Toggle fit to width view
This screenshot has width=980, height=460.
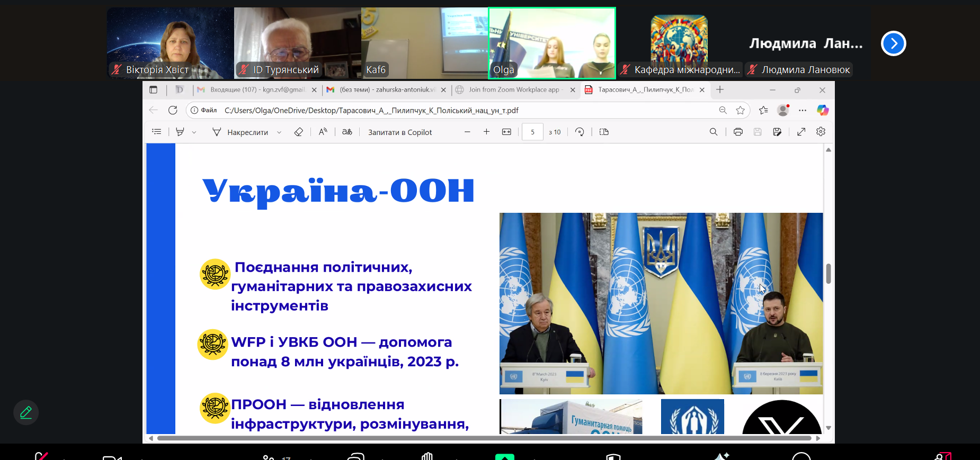[x=506, y=132]
